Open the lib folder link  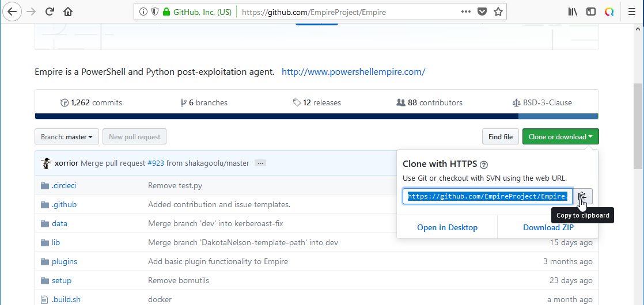(56, 243)
